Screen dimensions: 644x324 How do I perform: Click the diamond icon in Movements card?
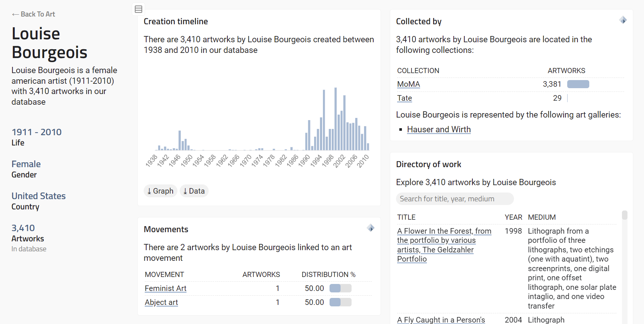pyautogui.click(x=371, y=228)
